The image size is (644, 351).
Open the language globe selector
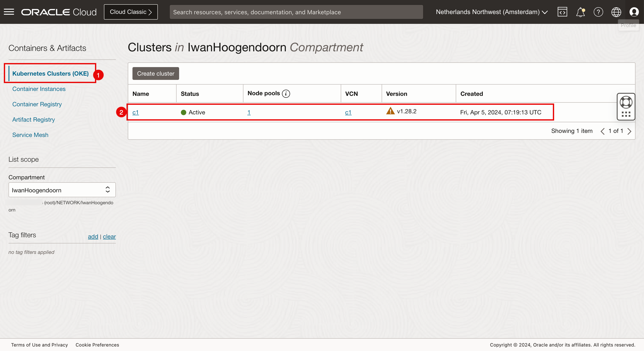click(616, 12)
